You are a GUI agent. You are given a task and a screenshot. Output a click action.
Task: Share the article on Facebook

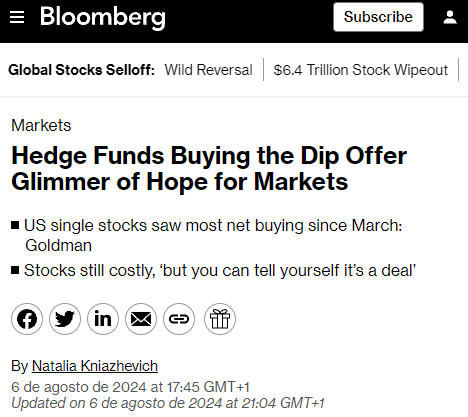click(x=27, y=319)
